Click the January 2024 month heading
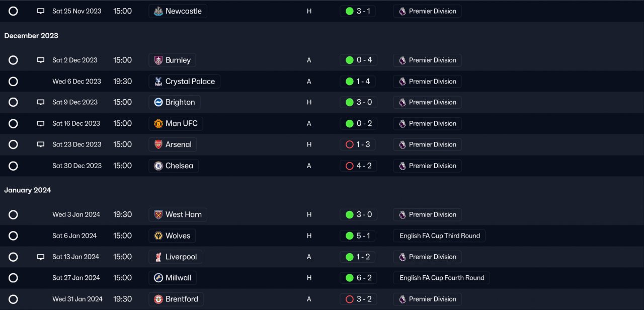 coord(28,190)
